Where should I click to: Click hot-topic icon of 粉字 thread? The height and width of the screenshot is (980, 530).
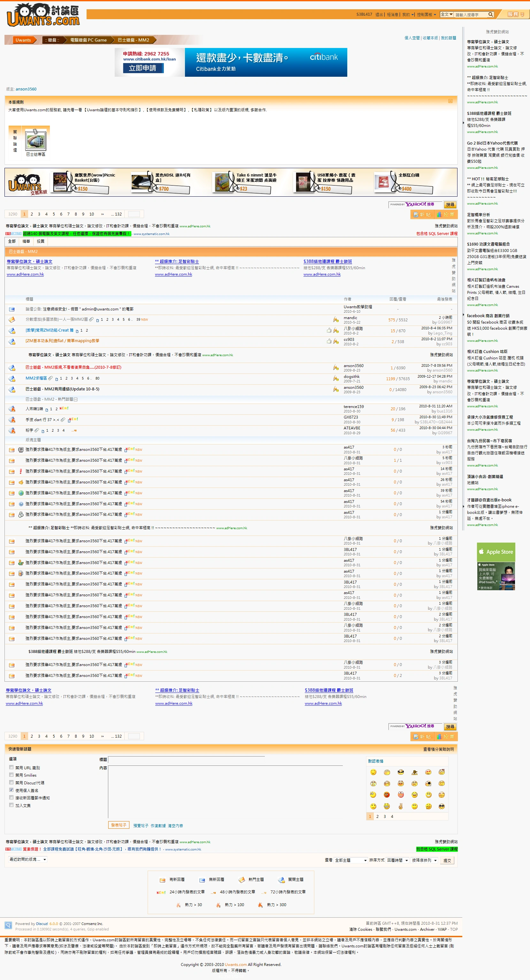12,431
